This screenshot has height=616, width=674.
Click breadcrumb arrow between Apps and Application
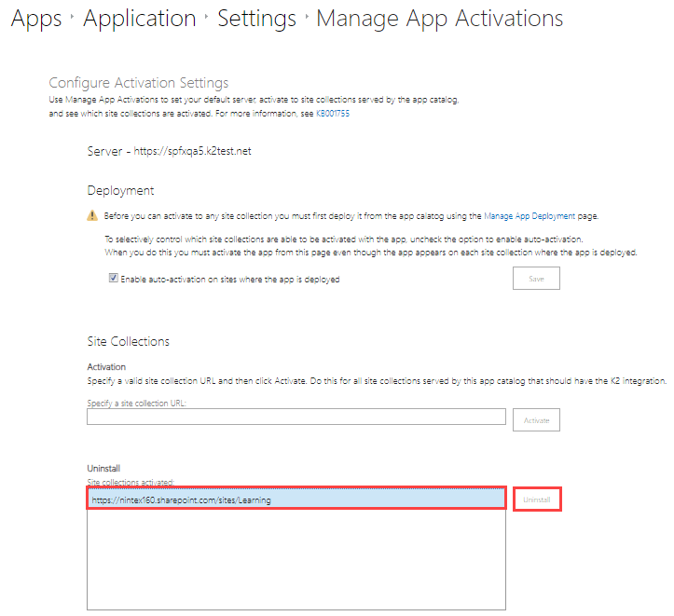[73, 19]
